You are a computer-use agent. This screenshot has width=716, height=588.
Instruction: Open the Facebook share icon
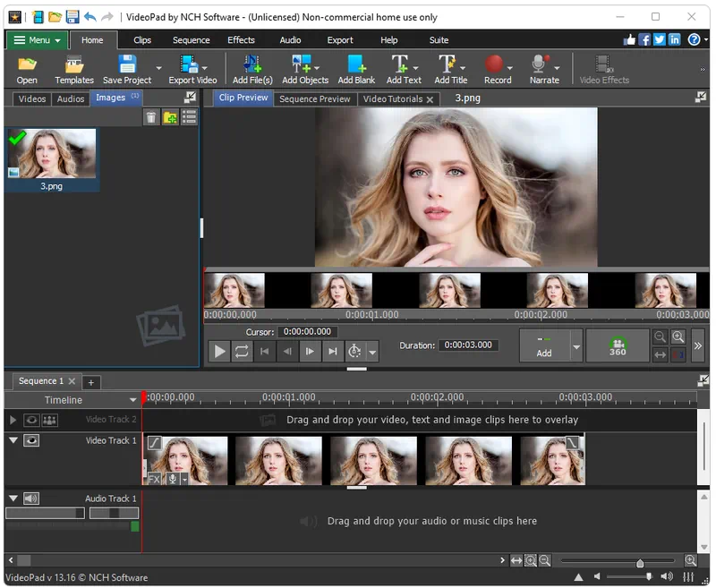pos(644,39)
